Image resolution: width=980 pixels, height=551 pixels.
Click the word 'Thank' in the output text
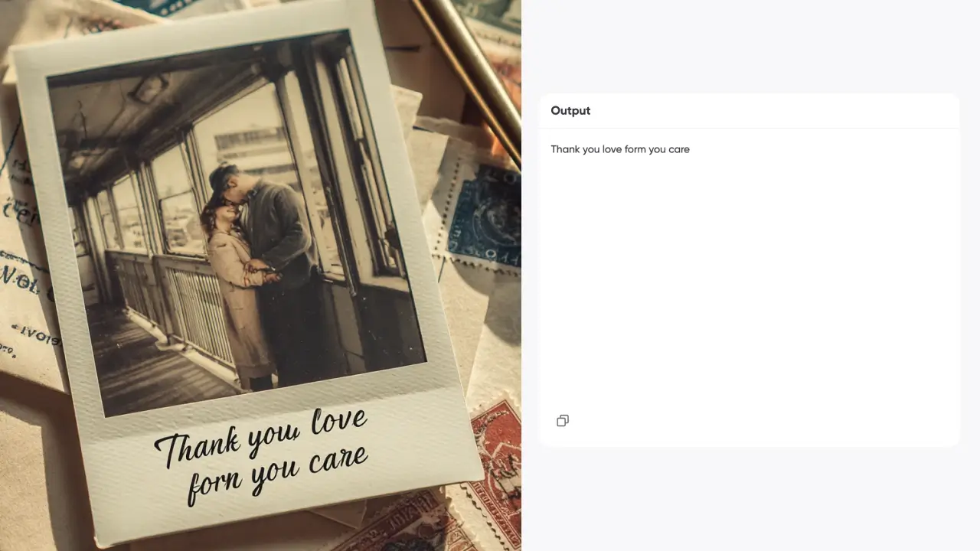pyautogui.click(x=565, y=149)
